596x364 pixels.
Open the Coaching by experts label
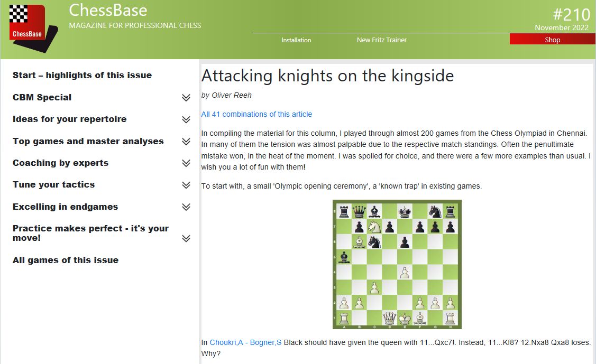pyautogui.click(x=60, y=163)
